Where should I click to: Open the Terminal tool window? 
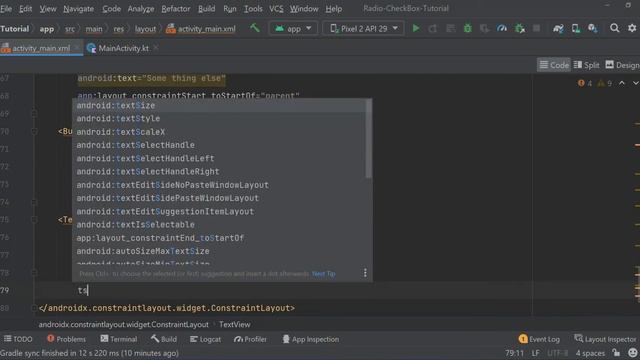tap(119, 339)
